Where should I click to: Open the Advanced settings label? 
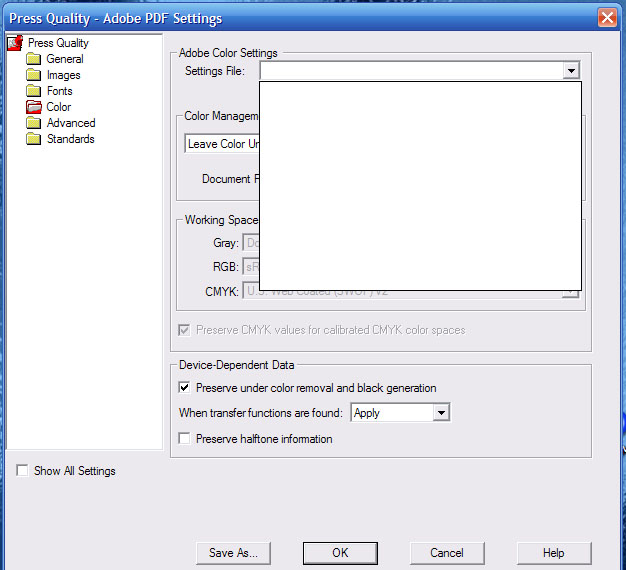(71, 123)
